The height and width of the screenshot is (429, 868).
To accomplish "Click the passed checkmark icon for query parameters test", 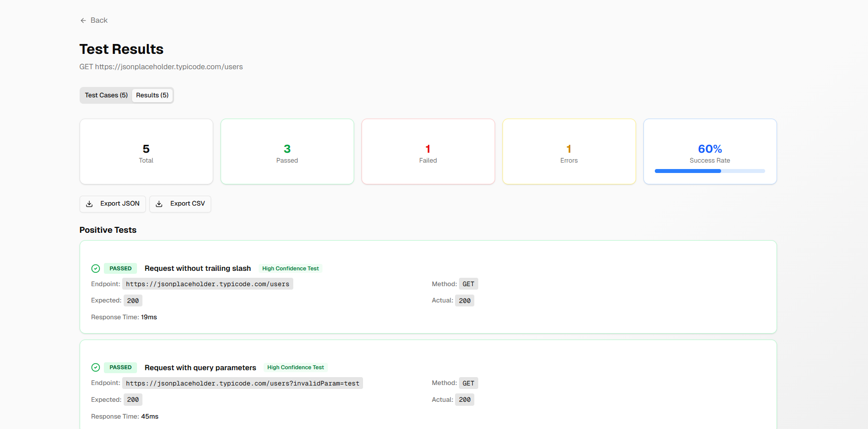I will pyautogui.click(x=96, y=367).
